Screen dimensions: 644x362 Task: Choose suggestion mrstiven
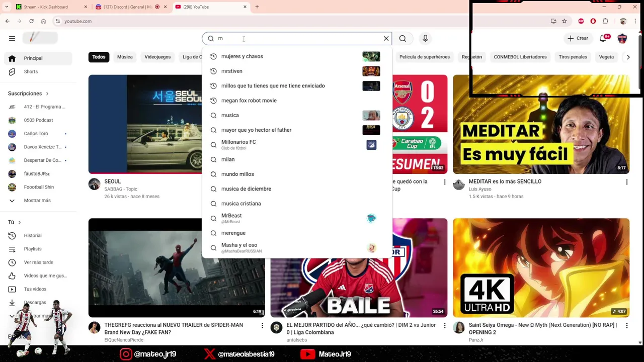(297, 71)
